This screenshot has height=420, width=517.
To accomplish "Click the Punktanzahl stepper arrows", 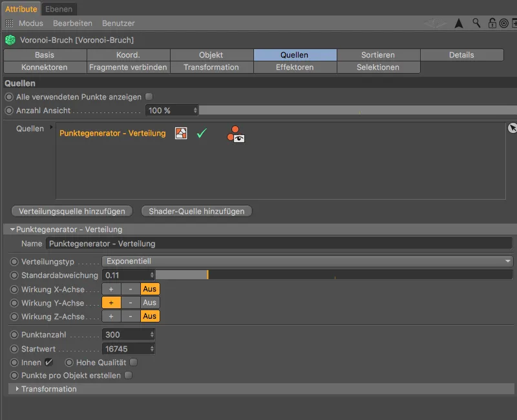I will tap(152, 335).
